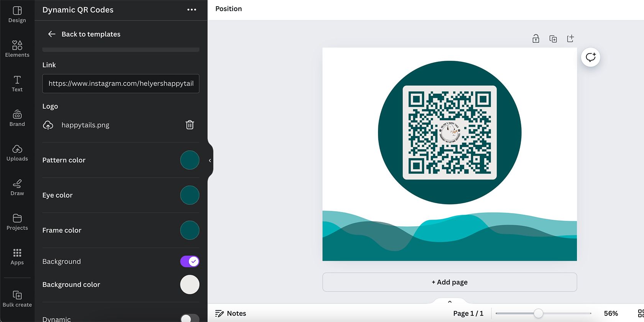Click the Page 1 / 1 indicator
644x322 pixels.
click(x=468, y=314)
